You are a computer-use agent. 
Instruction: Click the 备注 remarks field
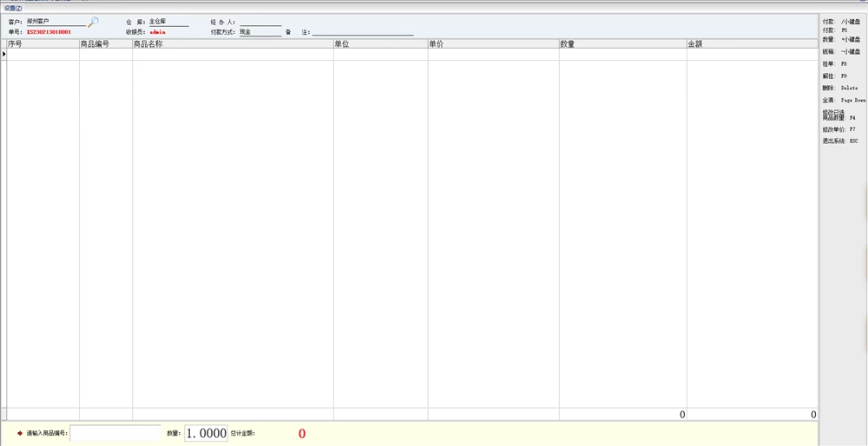pos(363,32)
